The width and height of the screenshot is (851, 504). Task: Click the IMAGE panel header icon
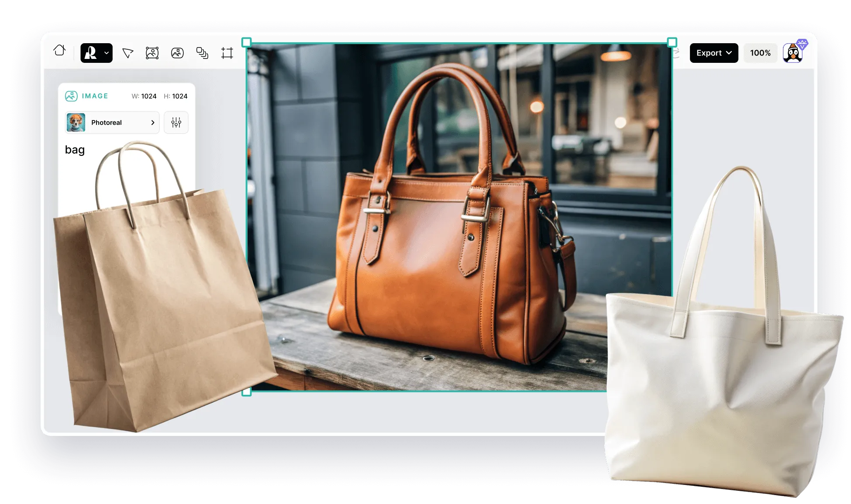71,96
